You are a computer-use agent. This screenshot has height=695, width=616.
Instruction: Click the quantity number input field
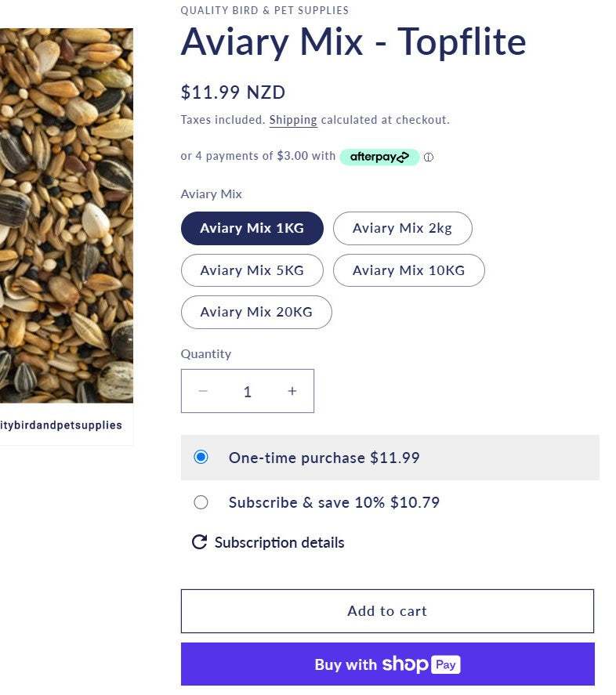248,391
